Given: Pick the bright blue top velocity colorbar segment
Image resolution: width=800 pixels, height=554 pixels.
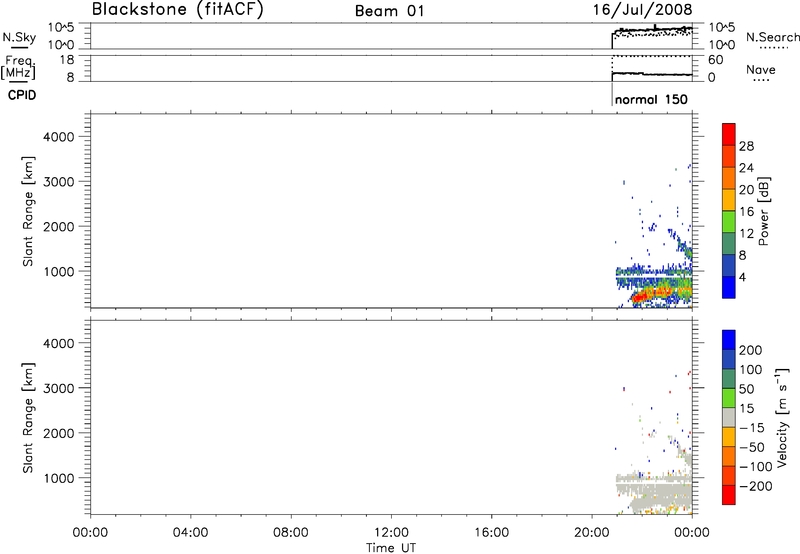Looking at the screenshot, I should 729,339.
